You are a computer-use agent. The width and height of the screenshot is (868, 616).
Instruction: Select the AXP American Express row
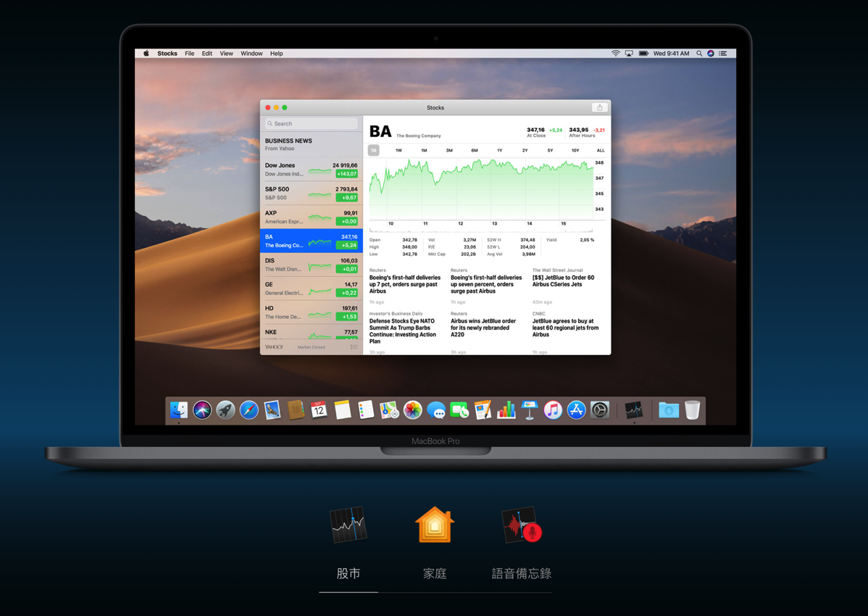coord(311,217)
